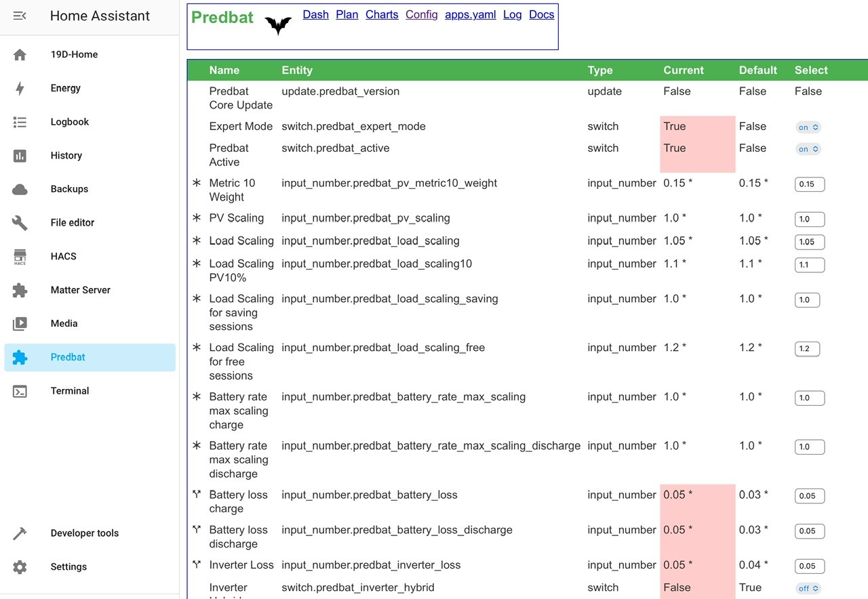
Task: Click the Media play icon
Action: click(20, 323)
